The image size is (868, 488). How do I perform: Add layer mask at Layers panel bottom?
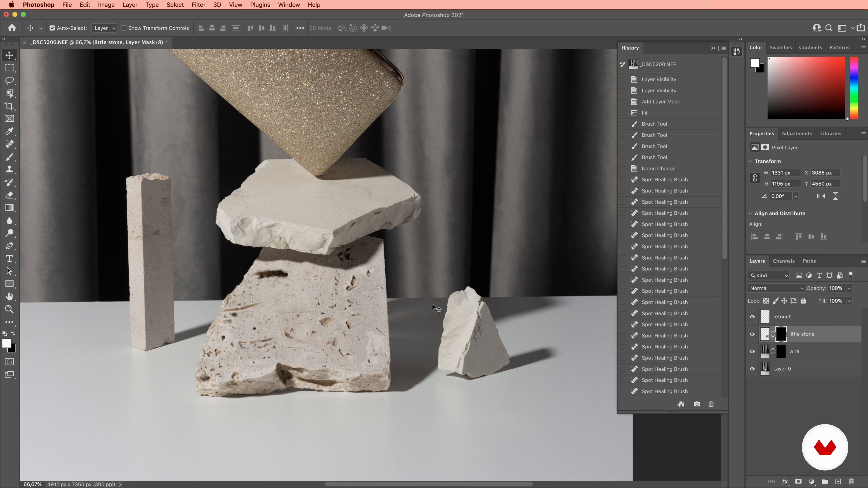tap(798, 482)
